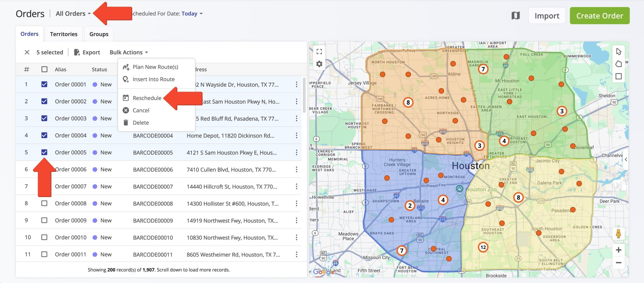644x283 pixels.
Task: Choose Plan New Route(s) from menu
Action: 156,67
